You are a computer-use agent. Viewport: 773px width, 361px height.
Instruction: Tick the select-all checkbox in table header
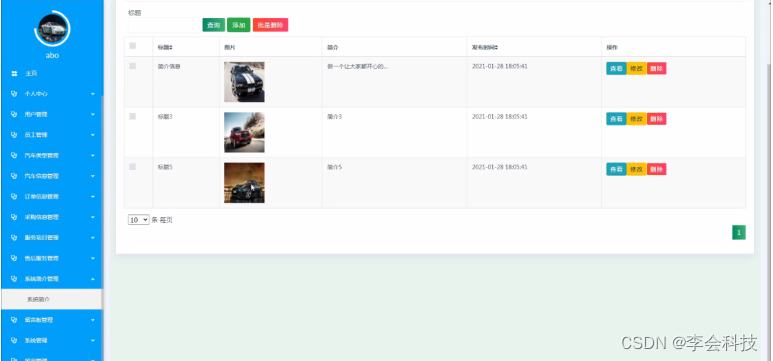coord(132,46)
